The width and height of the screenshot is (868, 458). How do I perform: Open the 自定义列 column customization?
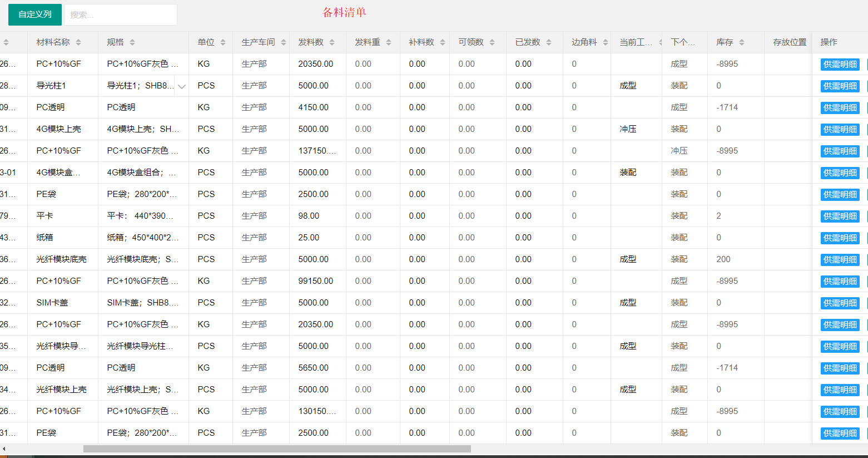[x=35, y=14]
